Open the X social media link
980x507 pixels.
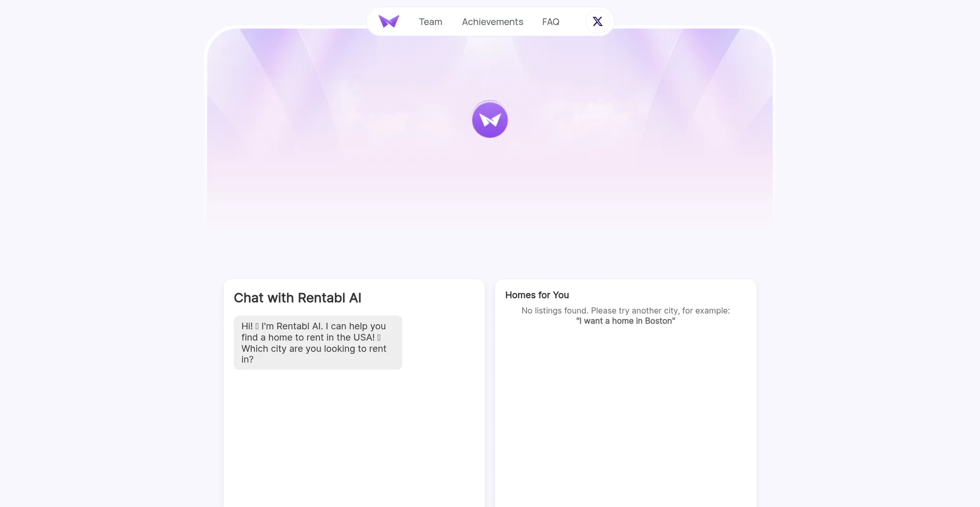[597, 21]
